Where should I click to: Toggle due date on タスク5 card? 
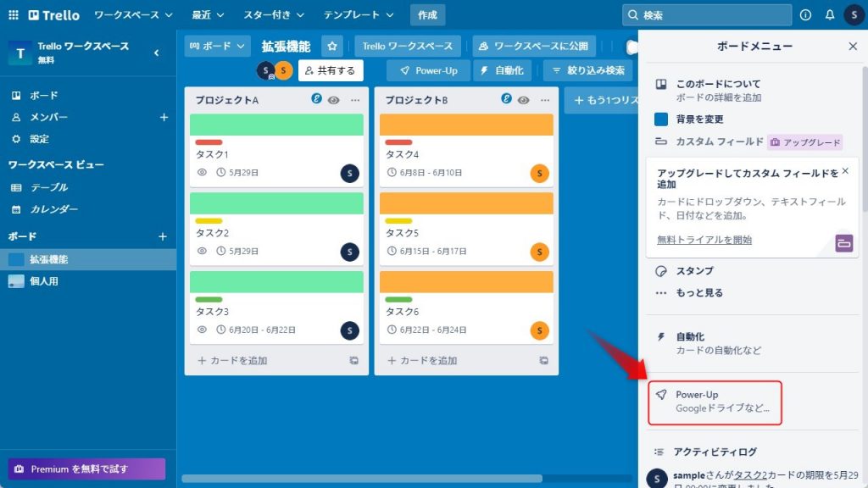click(427, 251)
